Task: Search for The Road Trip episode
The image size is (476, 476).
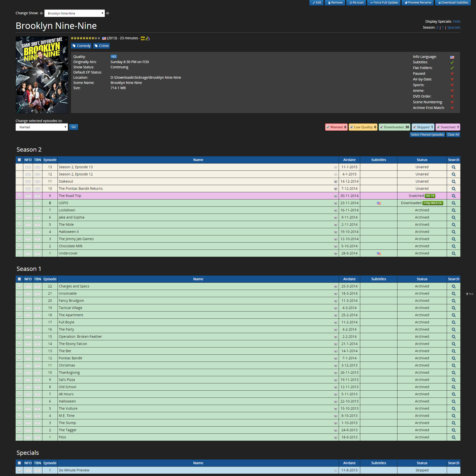Action: [x=453, y=196]
